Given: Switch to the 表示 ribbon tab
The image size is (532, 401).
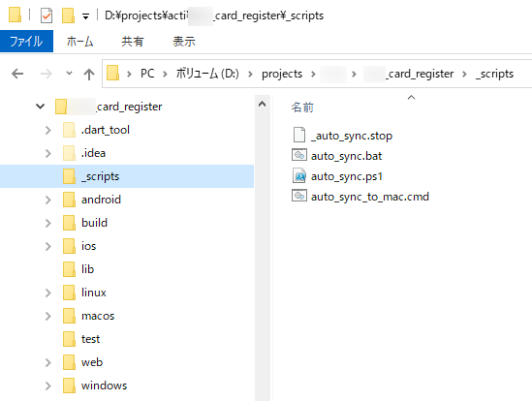Looking at the screenshot, I should [x=184, y=42].
